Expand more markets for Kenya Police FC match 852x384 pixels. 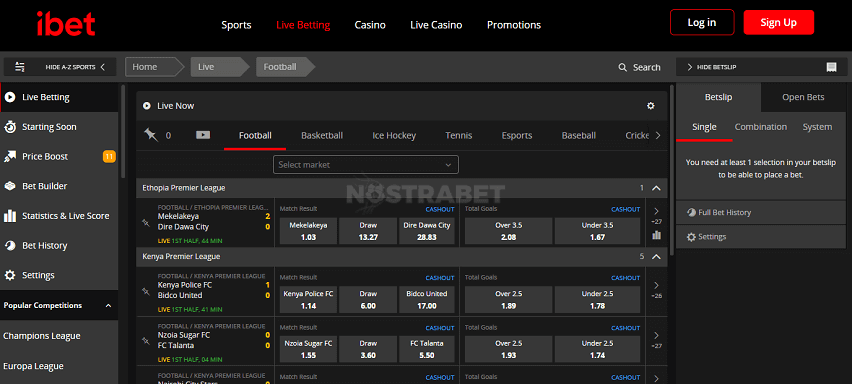click(x=656, y=285)
